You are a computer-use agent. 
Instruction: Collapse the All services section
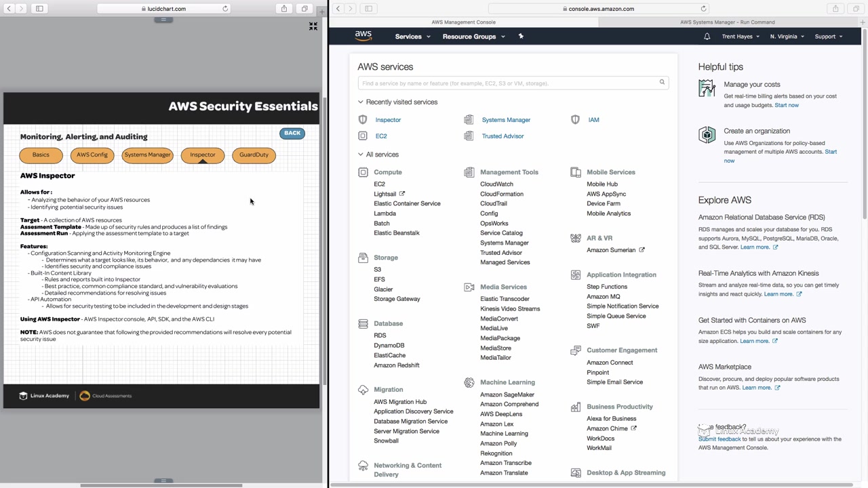click(361, 155)
